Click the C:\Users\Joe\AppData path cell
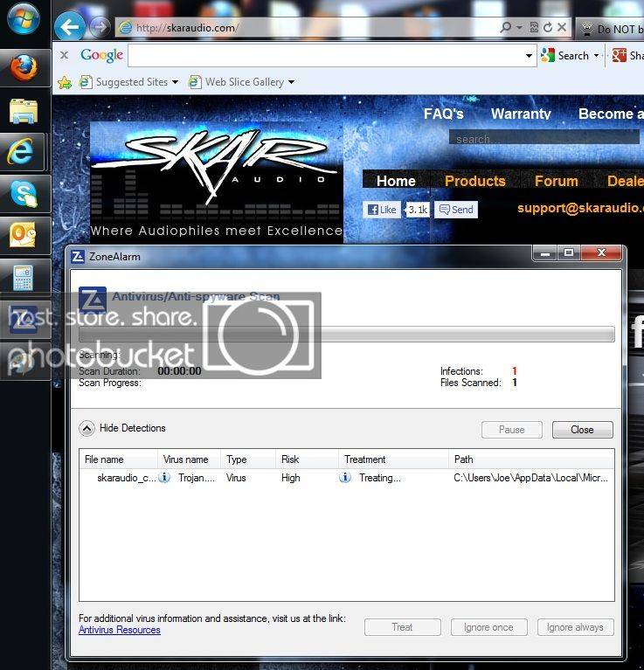This screenshot has width=644, height=670. click(530, 478)
